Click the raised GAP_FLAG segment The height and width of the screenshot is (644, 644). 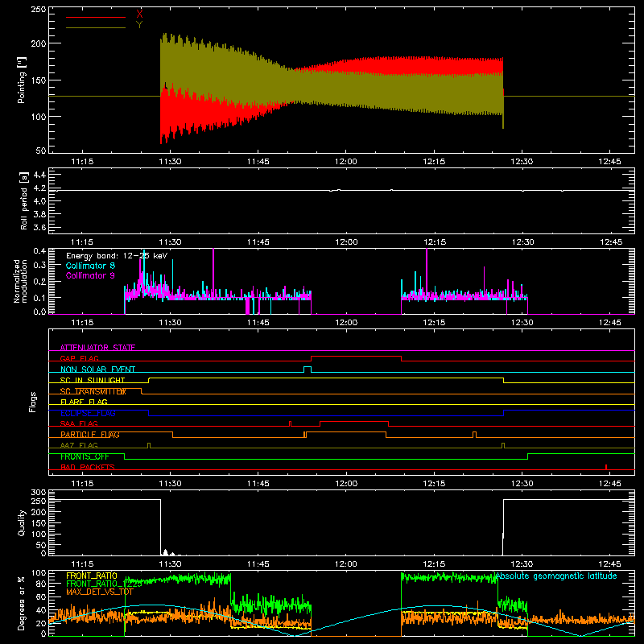pos(356,356)
